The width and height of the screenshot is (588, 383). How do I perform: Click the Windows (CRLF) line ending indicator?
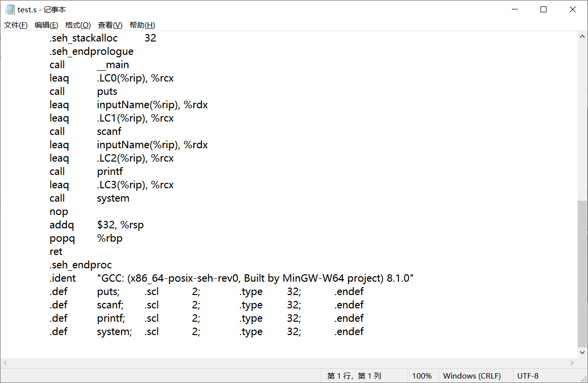click(x=474, y=376)
